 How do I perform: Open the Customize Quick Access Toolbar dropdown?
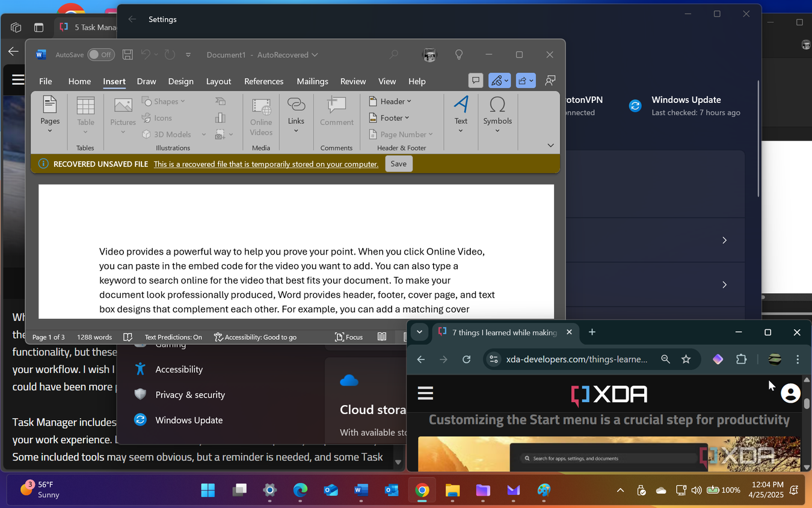188,55
